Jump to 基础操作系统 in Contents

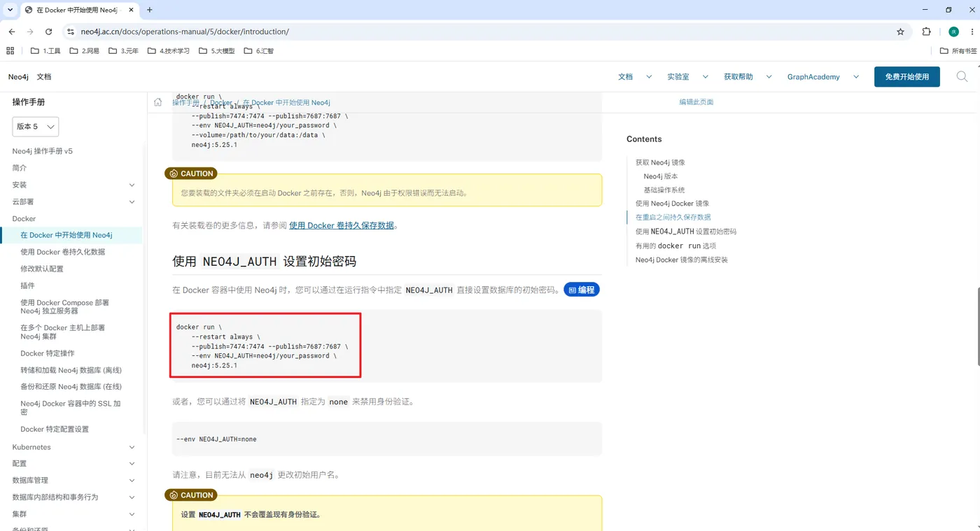[x=664, y=190]
